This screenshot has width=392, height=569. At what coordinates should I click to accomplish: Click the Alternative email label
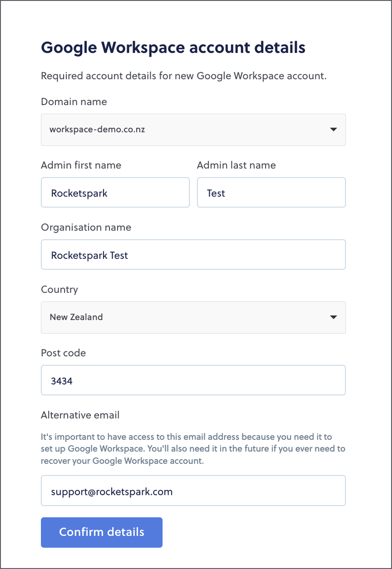click(x=80, y=415)
